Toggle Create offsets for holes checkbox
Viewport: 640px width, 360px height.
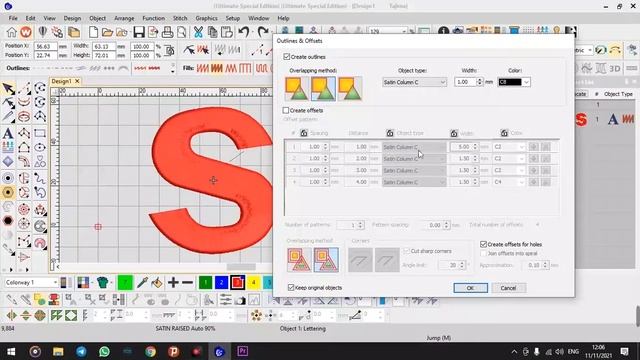tap(484, 244)
